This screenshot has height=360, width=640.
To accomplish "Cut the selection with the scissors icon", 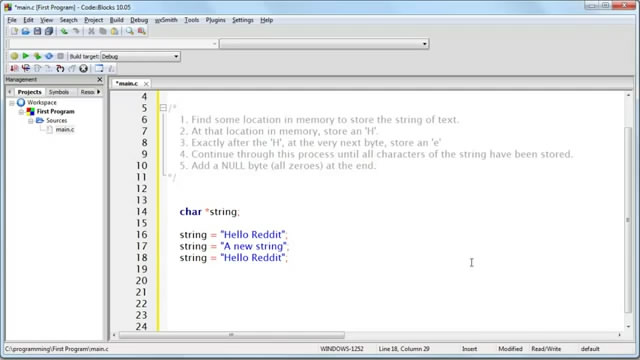I will point(91,31).
